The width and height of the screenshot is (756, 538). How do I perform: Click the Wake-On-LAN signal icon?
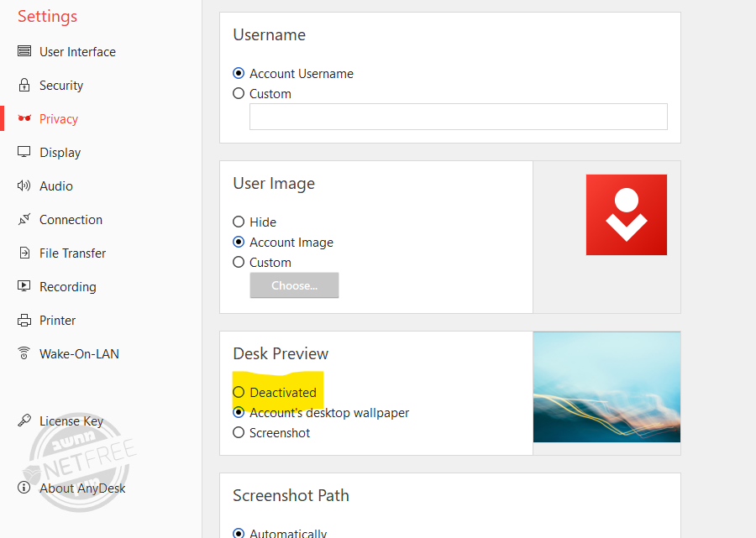pyautogui.click(x=24, y=354)
